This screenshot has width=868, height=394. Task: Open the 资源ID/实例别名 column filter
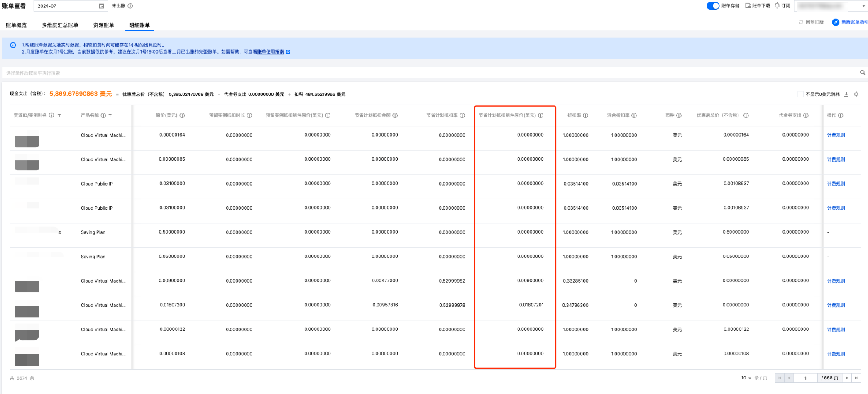[x=59, y=115]
